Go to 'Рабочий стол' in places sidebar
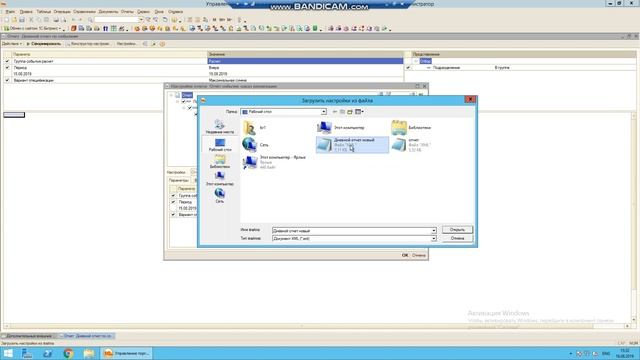This screenshot has height=360, width=640. [220, 144]
